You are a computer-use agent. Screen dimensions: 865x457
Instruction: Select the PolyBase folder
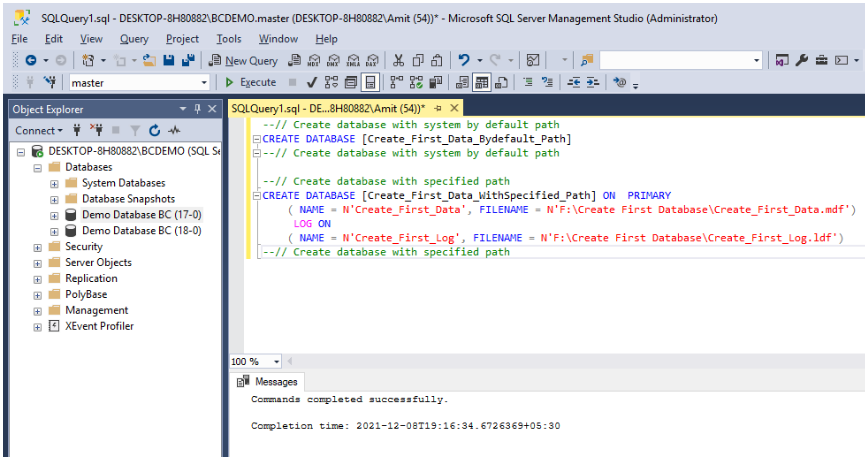pos(86,294)
